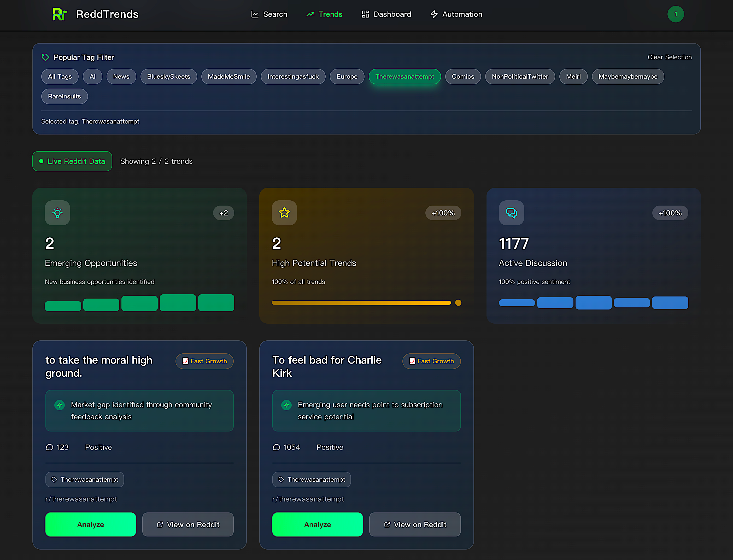
Task: Open the Search nav tab
Action: pos(269,14)
